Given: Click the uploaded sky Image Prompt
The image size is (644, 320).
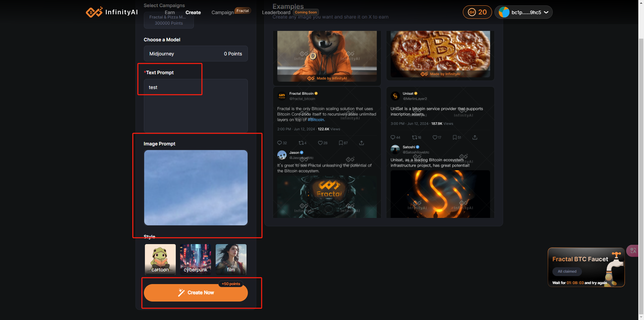Looking at the screenshot, I should [196, 188].
